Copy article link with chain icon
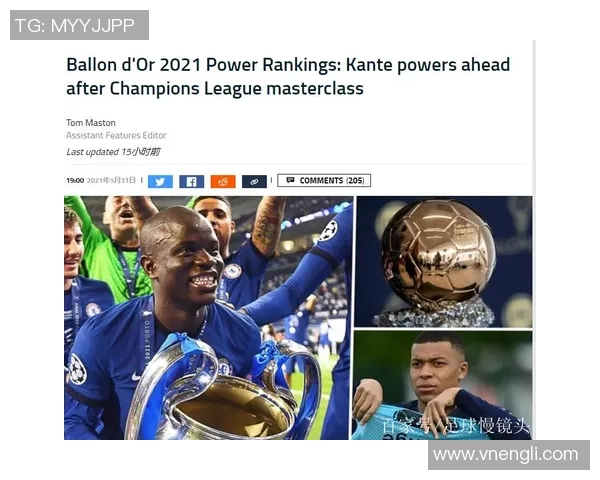This screenshot has height=480, width=600. point(254,181)
